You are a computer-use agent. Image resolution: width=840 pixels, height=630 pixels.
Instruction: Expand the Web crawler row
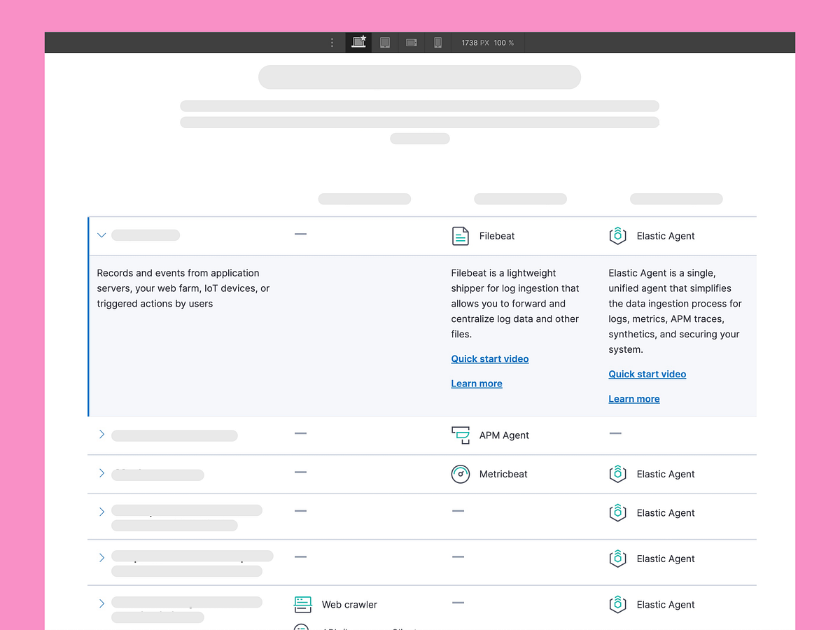pyautogui.click(x=101, y=603)
